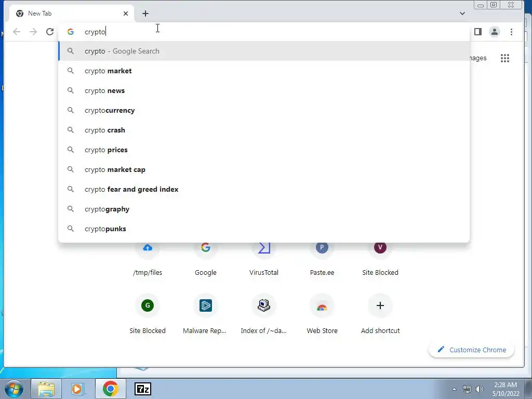Open the Site Blocked shortcut with V icon
The width and height of the screenshot is (532, 399).
(x=380, y=260)
